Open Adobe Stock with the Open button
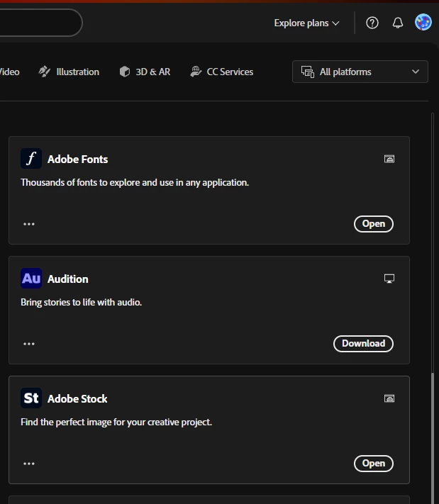This screenshot has height=504, width=439. pos(374,463)
